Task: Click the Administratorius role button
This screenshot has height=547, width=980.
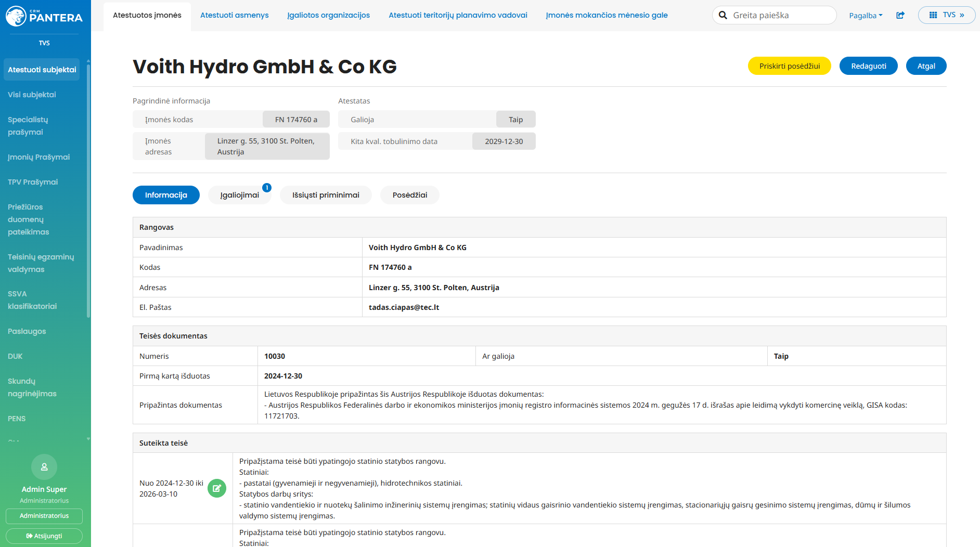Action: [x=44, y=516]
